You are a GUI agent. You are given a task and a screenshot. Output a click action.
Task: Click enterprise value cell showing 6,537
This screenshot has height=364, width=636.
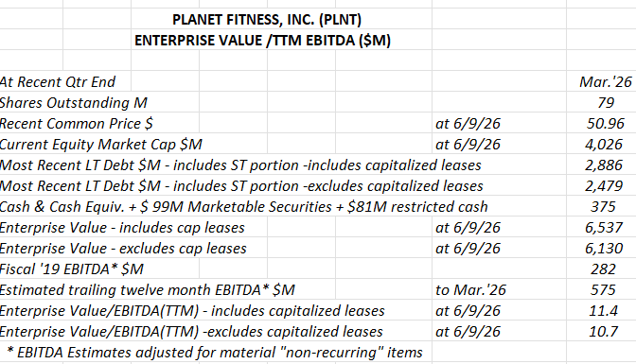coord(604,228)
